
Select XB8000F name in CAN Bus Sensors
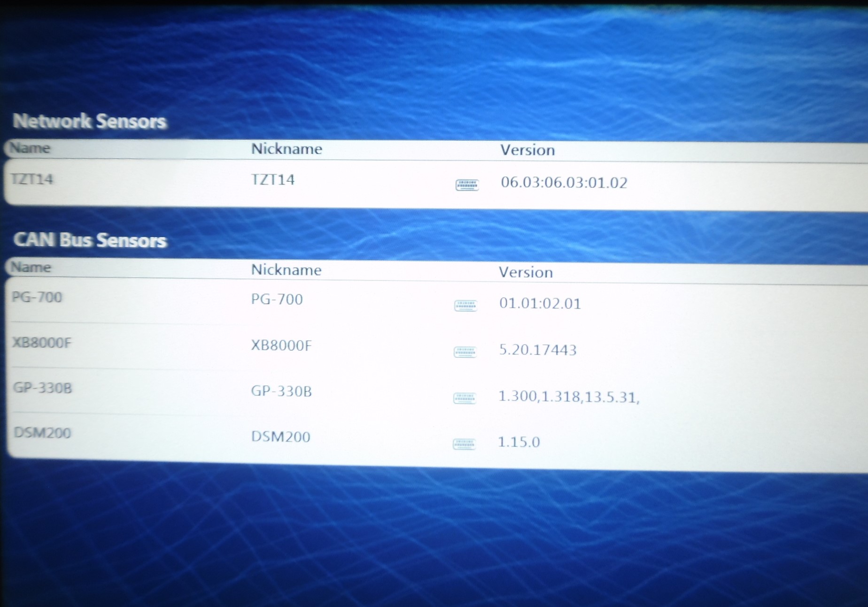click(41, 343)
